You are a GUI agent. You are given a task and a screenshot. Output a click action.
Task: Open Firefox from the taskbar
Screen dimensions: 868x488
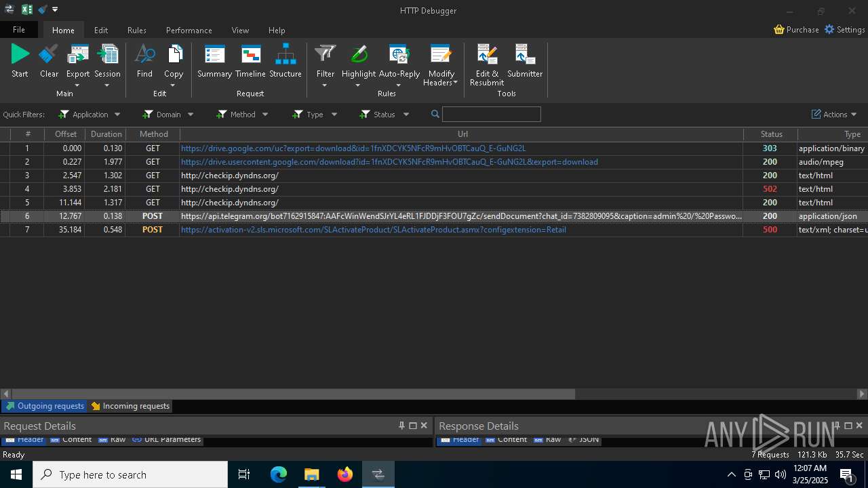(x=345, y=474)
